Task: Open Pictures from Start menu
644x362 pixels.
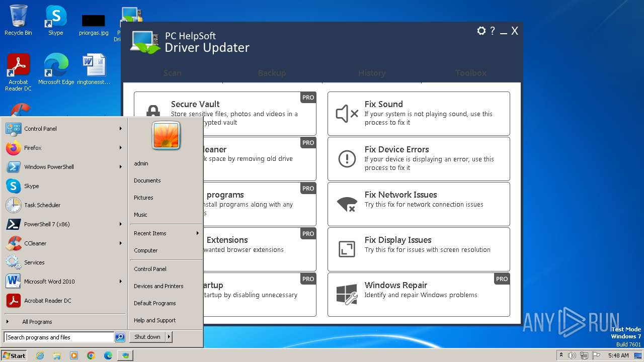Action: click(x=143, y=198)
